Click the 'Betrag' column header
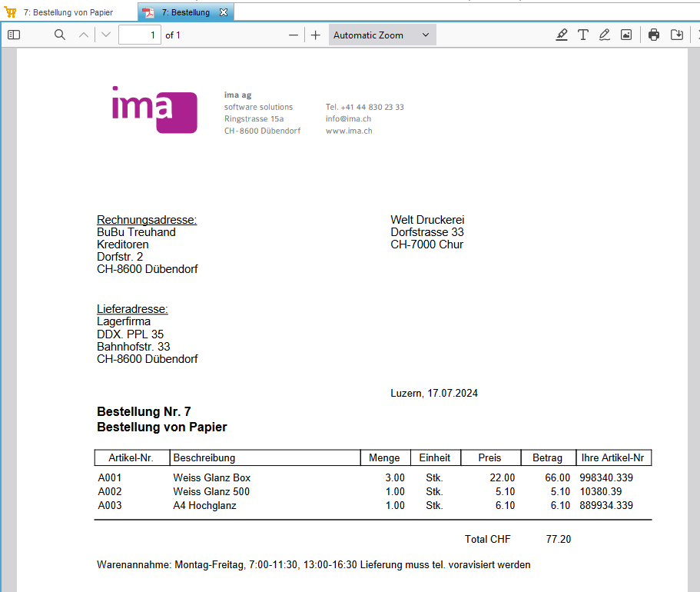The width and height of the screenshot is (700, 592). pyautogui.click(x=547, y=458)
